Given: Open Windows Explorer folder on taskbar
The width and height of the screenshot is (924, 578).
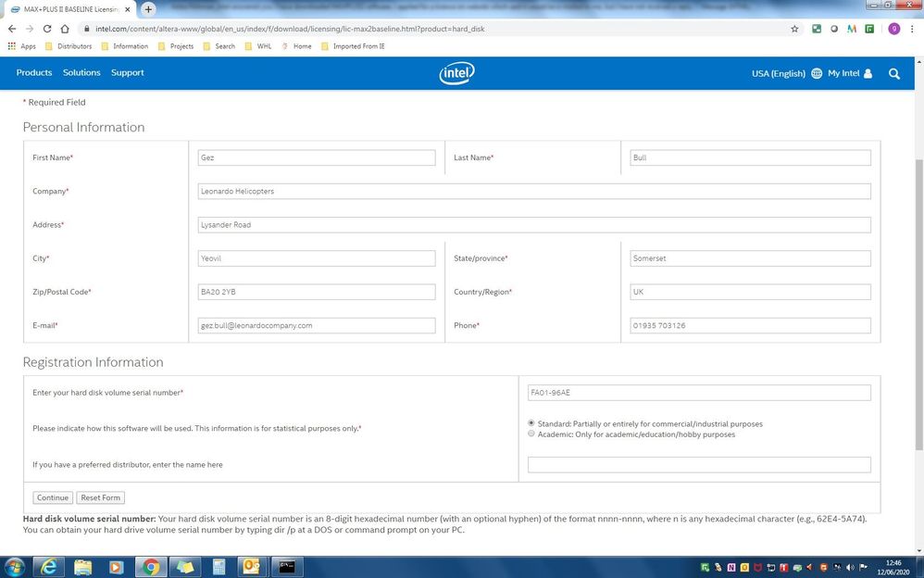Looking at the screenshot, I should coord(83,567).
